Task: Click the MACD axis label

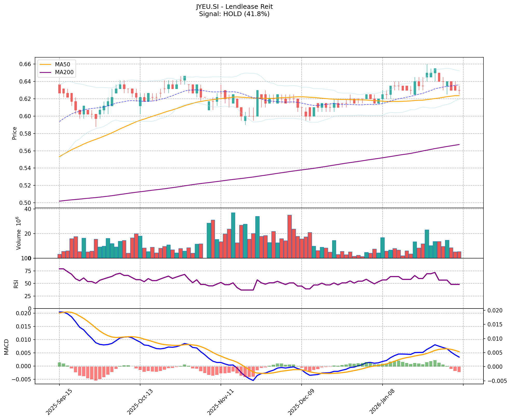Action: (6, 347)
